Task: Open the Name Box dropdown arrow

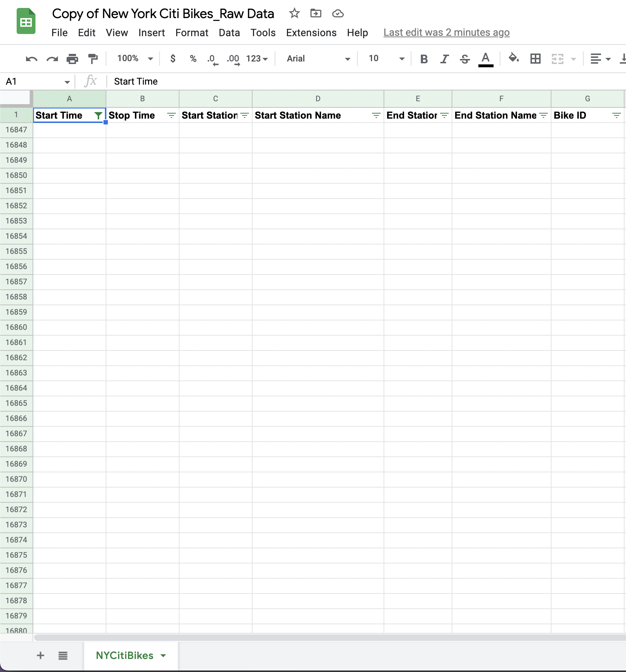Action: [67, 82]
